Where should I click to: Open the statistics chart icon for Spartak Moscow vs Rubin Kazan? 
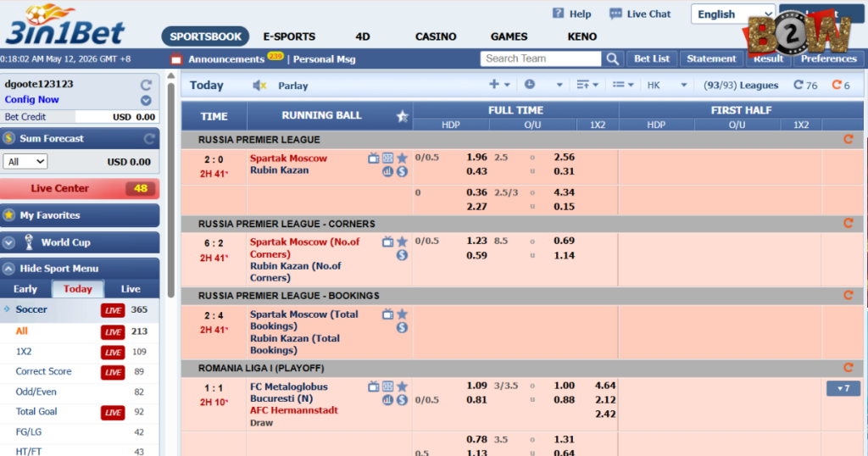(x=388, y=171)
